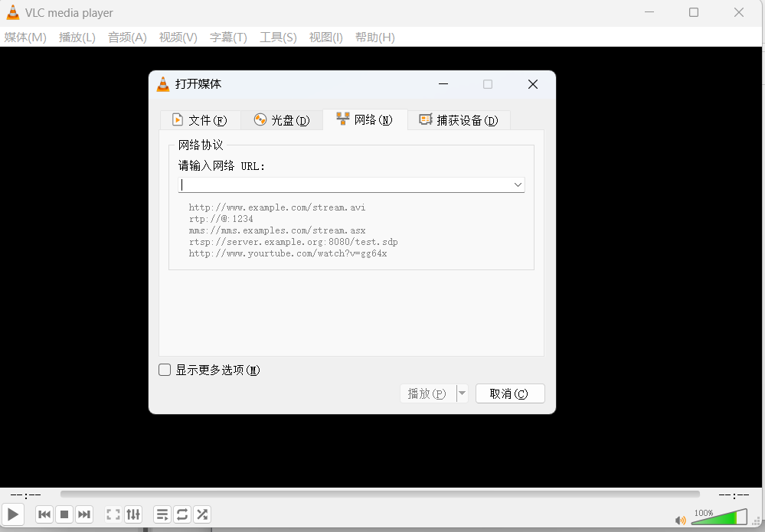Open the 字幕(T) menu
The image size is (765, 532).
228,38
